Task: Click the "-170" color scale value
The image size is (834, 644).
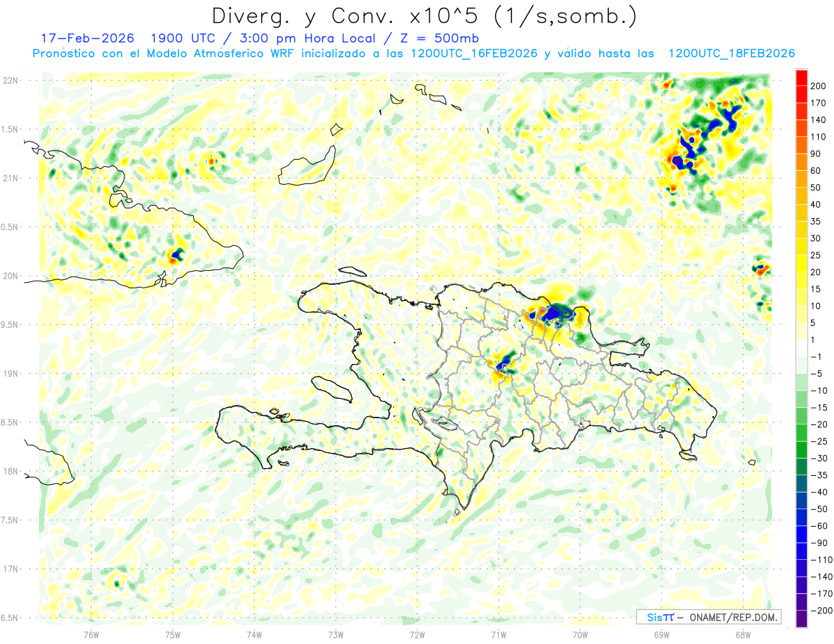Action: pyautogui.click(x=821, y=593)
